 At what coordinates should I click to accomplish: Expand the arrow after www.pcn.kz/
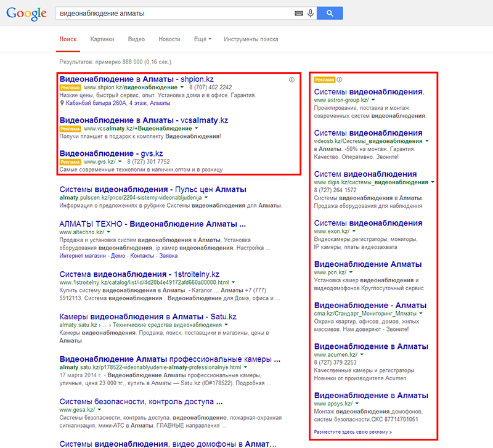[x=351, y=272]
